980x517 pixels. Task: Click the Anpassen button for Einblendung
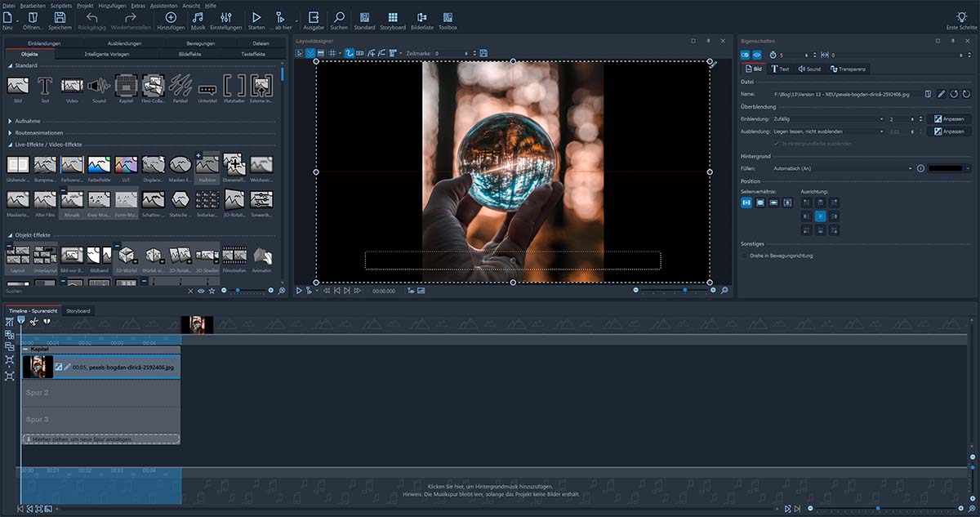coord(948,119)
